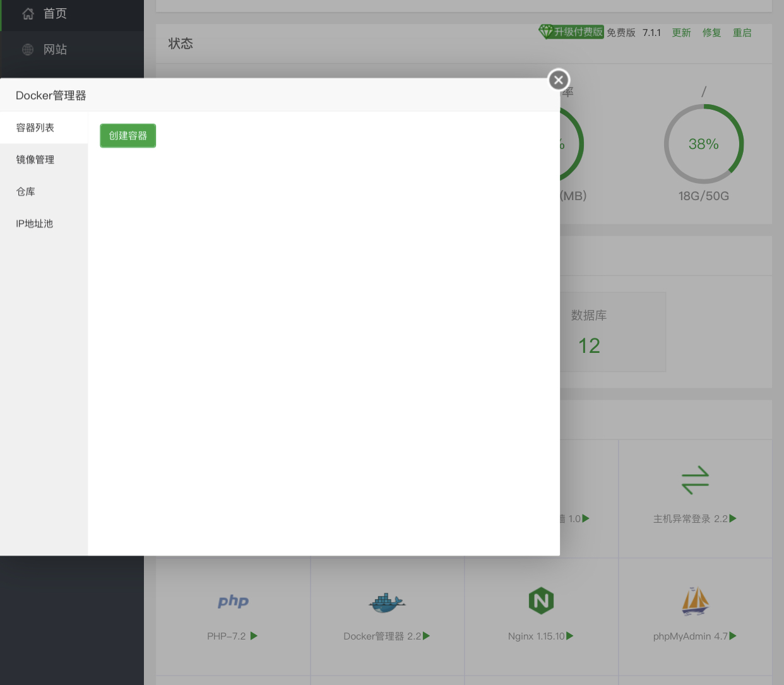Select the 容器列表 tab
784x685 pixels.
tap(44, 128)
